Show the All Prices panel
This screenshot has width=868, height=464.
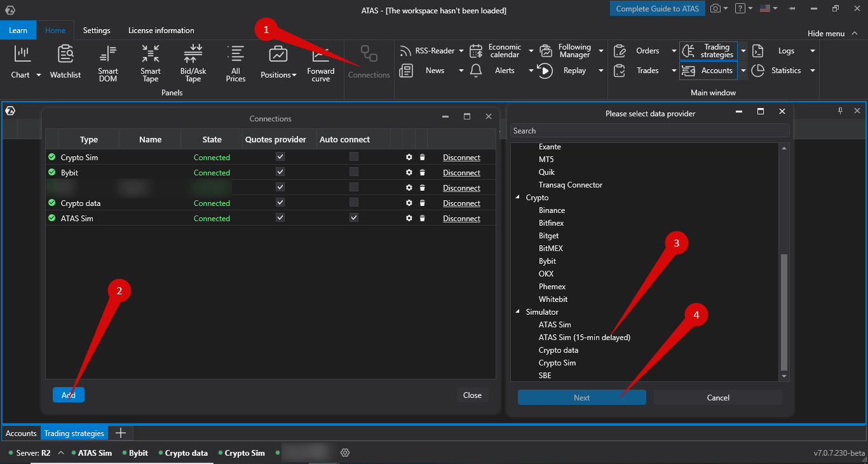point(236,63)
